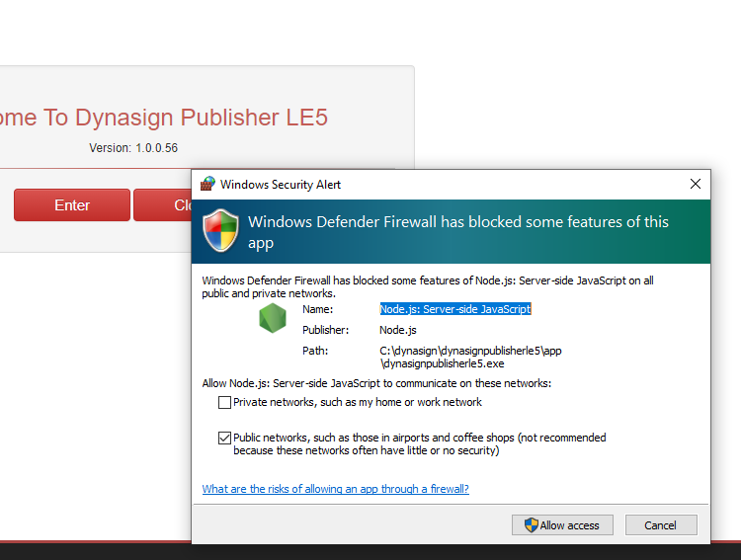Viewport: 741px width, 560px height.
Task: Open the firewall risks help link
Action: click(x=335, y=489)
